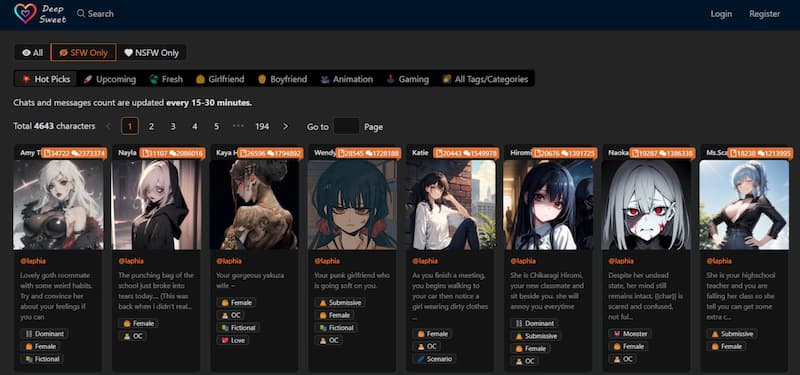Screen dimensions: 800x375
Task: Open Naoka undead character image
Action: pyautogui.click(x=646, y=205)
